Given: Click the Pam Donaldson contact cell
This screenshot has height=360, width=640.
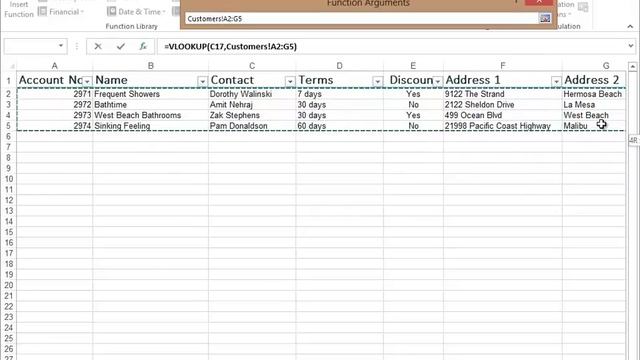Looking at the screenshot, I should coord(252,126).
